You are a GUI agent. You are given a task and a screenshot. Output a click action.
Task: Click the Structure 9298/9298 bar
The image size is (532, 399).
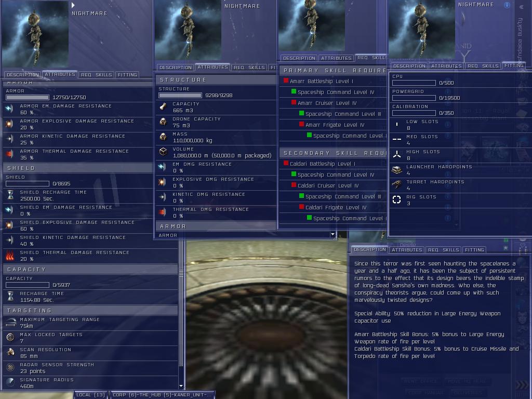point(180,96)
